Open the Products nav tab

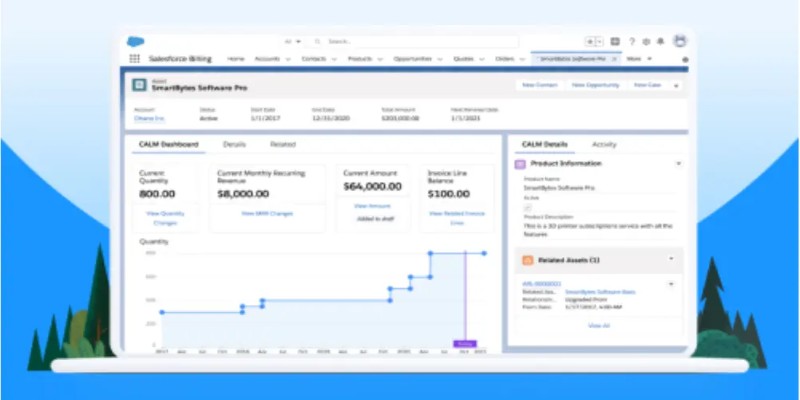360,59
